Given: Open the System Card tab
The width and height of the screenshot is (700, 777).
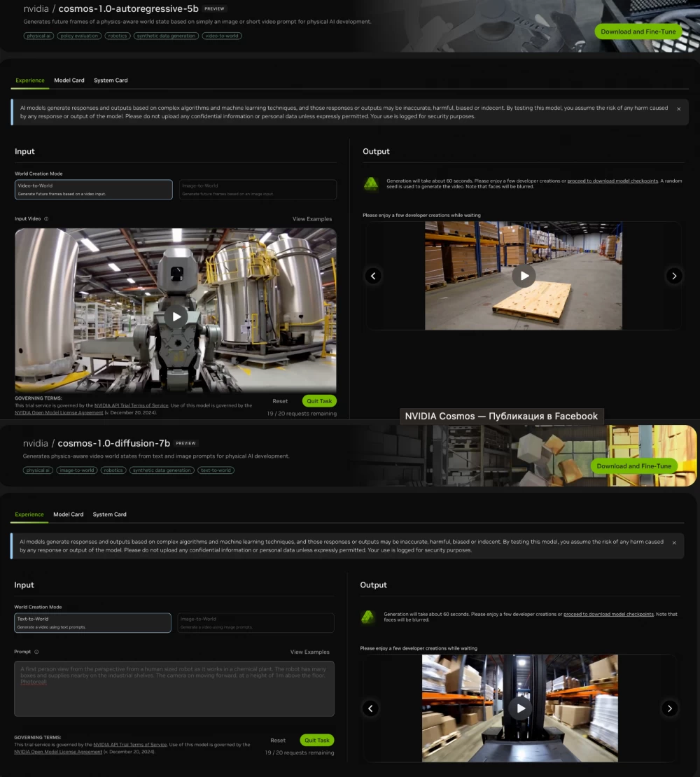Looking at the screenshot, I should 110,80.
